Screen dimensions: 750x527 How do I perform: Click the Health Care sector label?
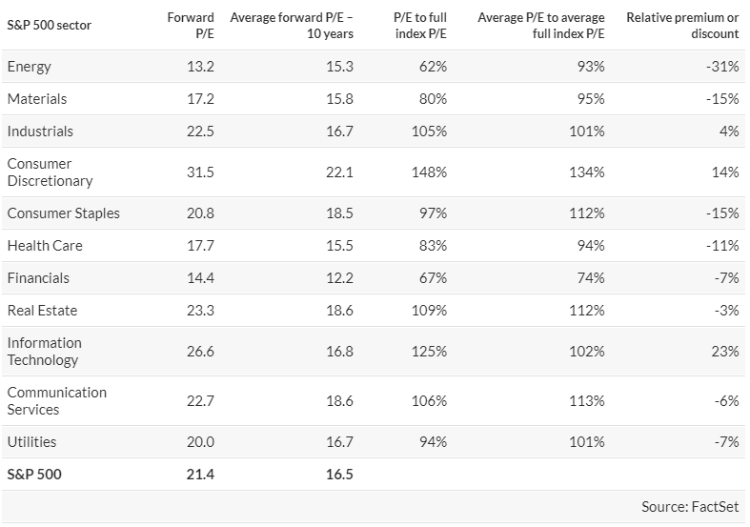(x=44, y=245)
